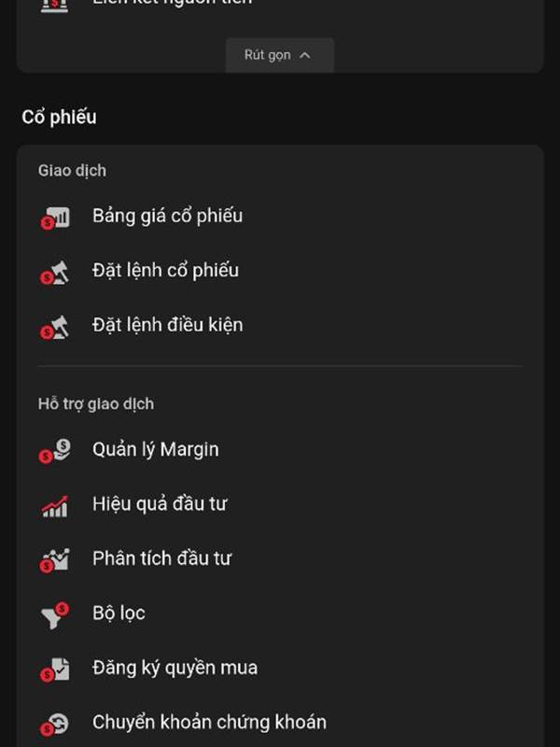Tap the Bộ lọc funnel icon

click(x=55, y=615)
